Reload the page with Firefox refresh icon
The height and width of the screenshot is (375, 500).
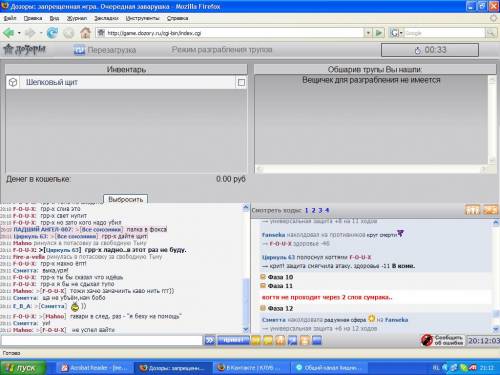pyautogui.click(x=52, y=33)
